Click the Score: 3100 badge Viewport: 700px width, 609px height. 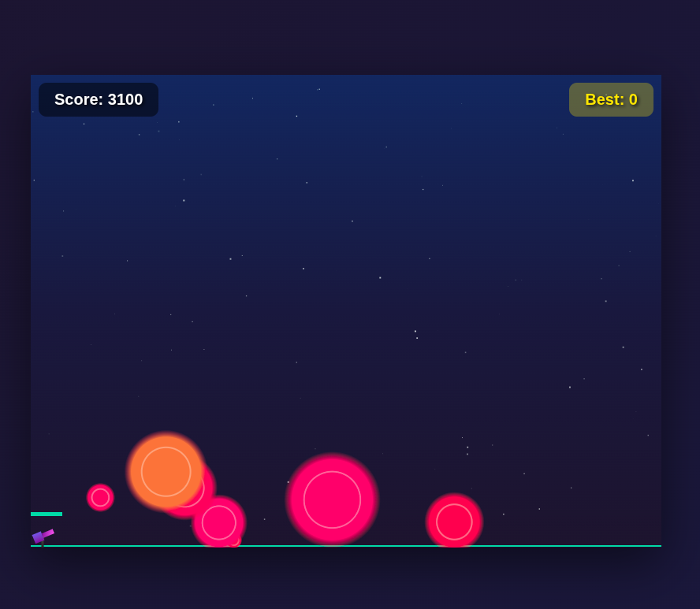tap(98, 99)
